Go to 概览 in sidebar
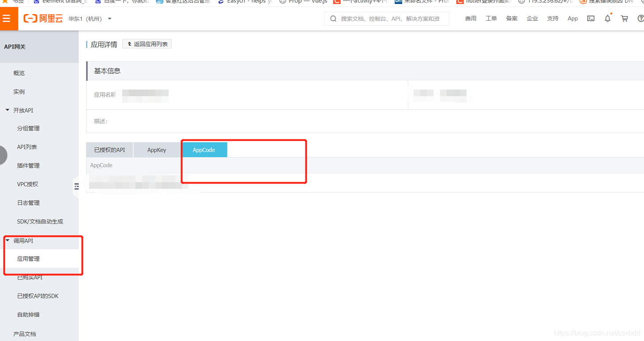644x341 pixels. tap(19, 73)
